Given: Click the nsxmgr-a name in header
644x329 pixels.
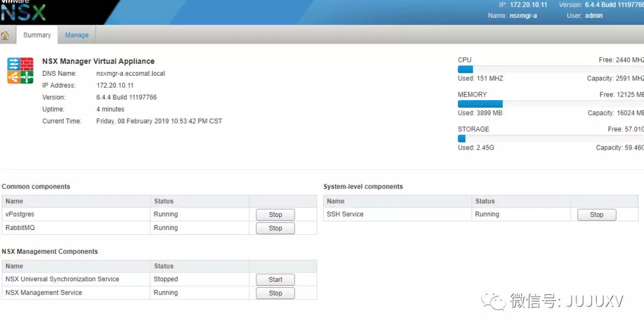Looking at the screenshot, I should pyautogui.click(x=524, y=15).
